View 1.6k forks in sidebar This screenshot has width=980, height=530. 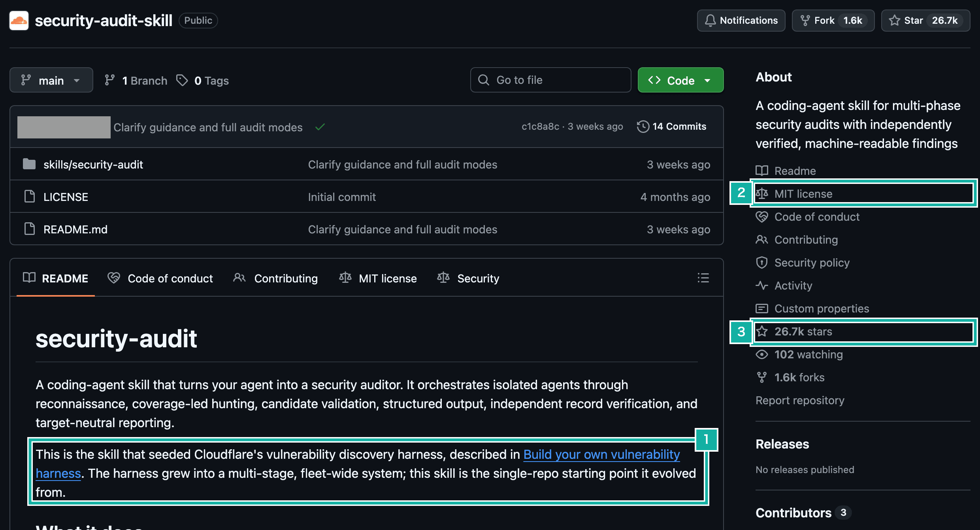790,377
